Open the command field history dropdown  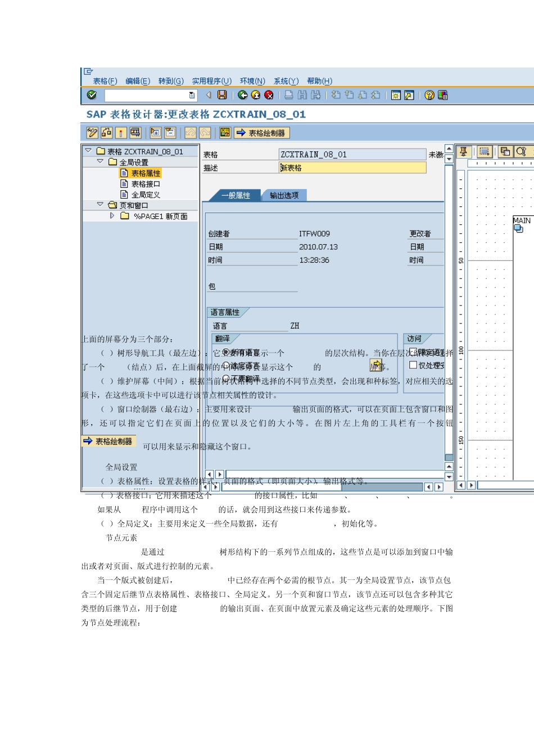point(192,95)
